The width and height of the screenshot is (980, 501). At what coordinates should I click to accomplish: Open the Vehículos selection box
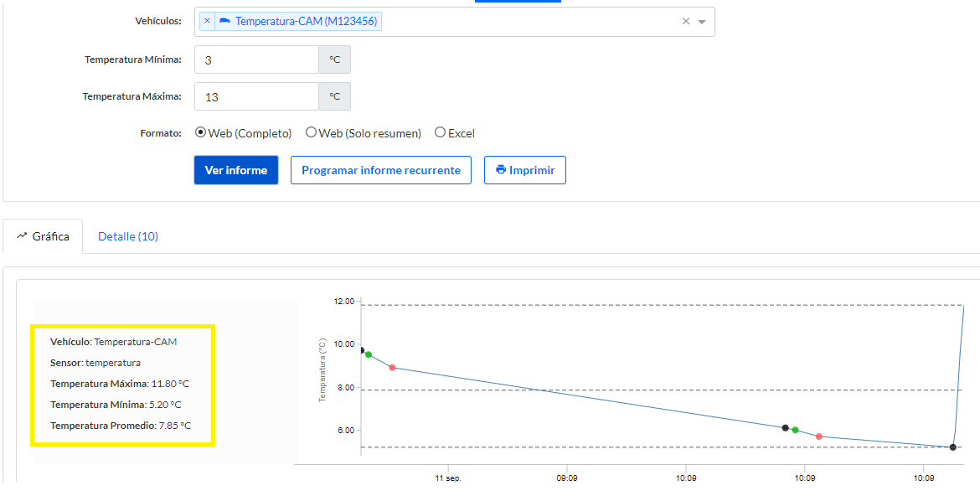pyautogui.click(x=528, y=22)
